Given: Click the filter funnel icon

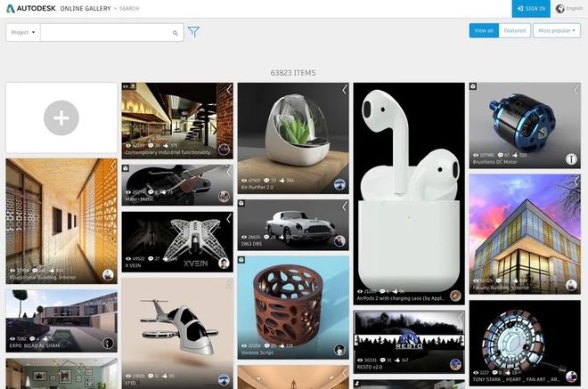Looking at the screenshot, I should [x=193, y=32].
